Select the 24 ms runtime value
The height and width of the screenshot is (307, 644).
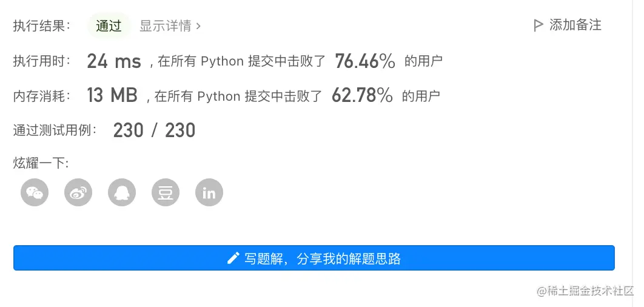click(114, 61)
